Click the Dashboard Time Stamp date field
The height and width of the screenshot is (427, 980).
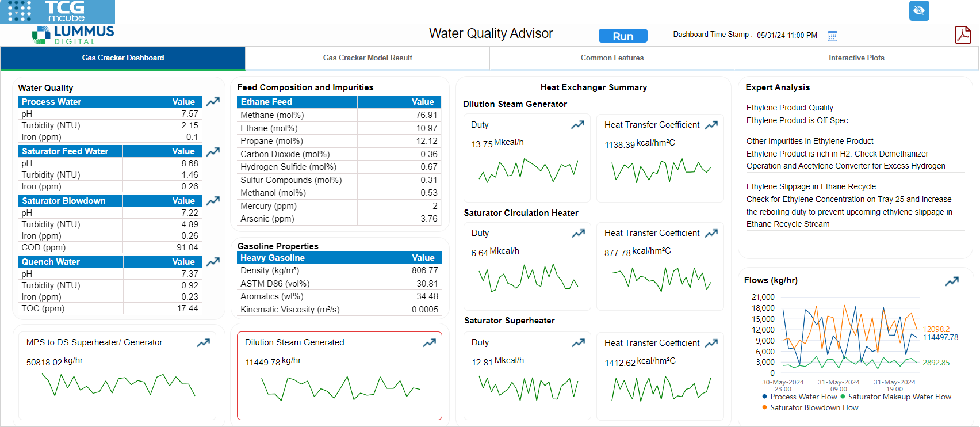click(787, 36)
